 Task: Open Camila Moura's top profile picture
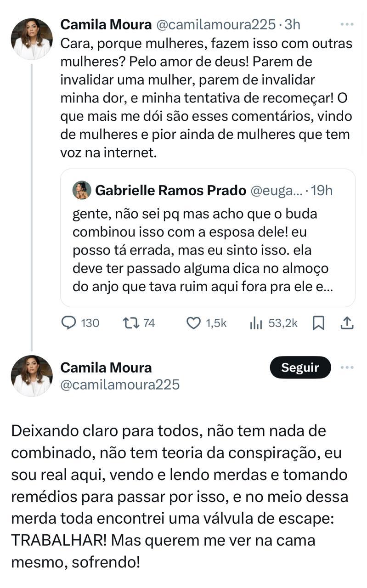pyautogui.click(x=32, y=39)
